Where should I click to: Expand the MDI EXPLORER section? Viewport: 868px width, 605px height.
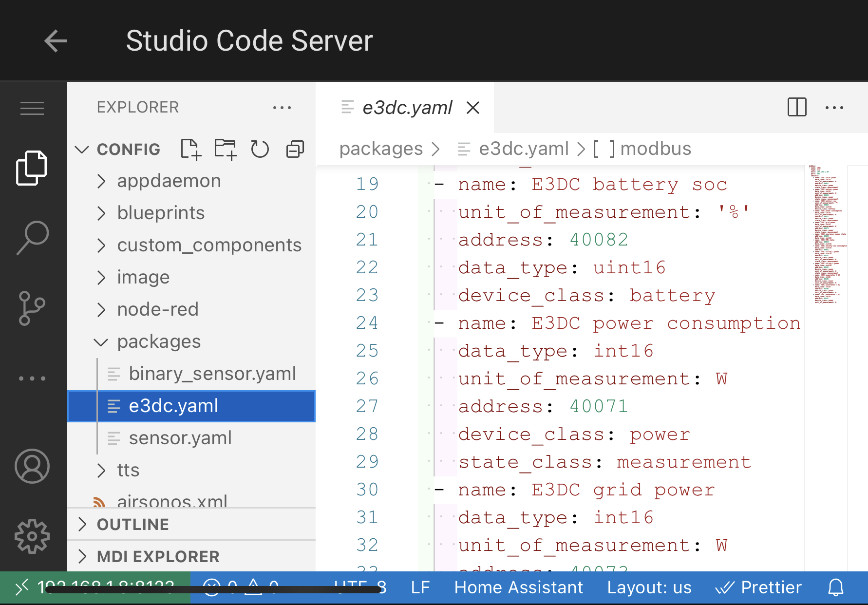coord(158,556)
